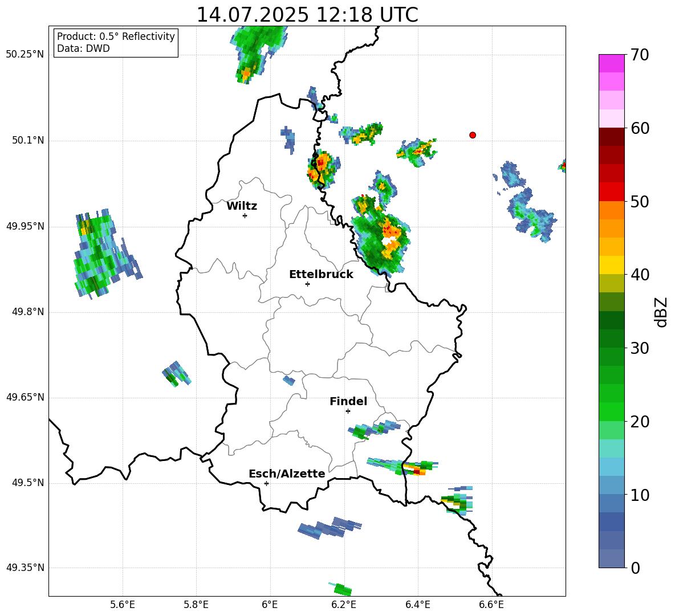Click the colorbar value 0
The image size is (675, 616).
pos(635,568)
